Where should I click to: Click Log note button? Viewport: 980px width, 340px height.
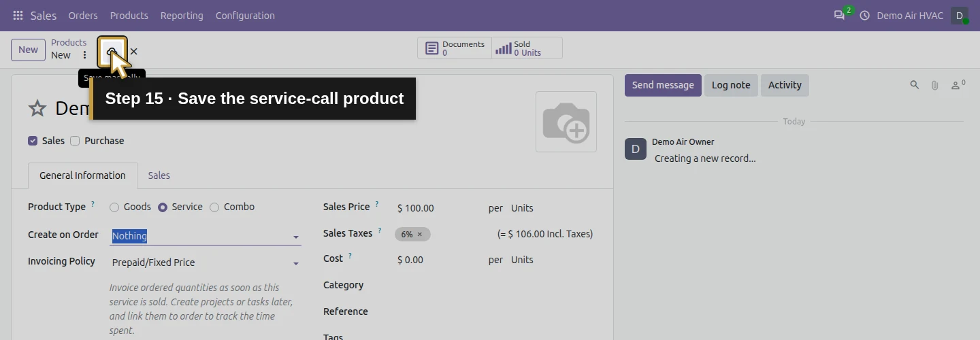(731, 85)
